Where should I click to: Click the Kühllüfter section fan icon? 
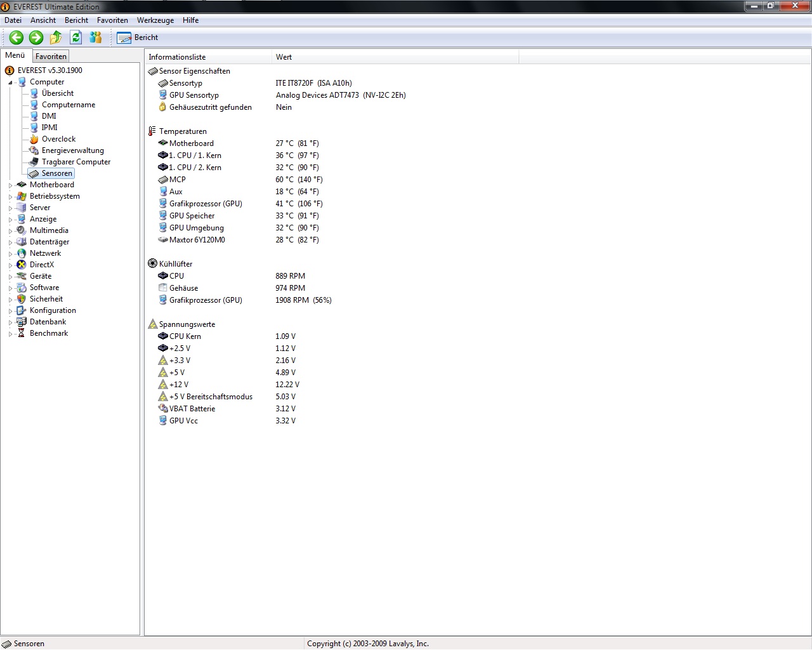tap(152, 263)
